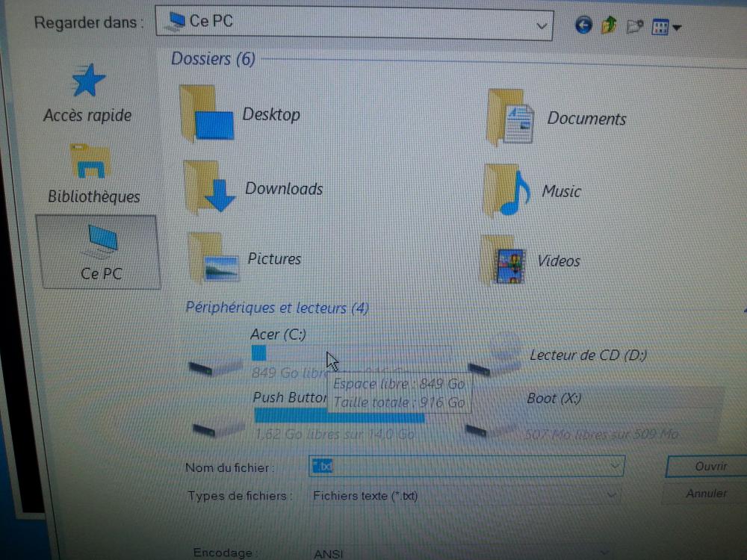Click the Pictures folder label
The height and width of the screenshot is (560, 747).
(x=274, y=258)
